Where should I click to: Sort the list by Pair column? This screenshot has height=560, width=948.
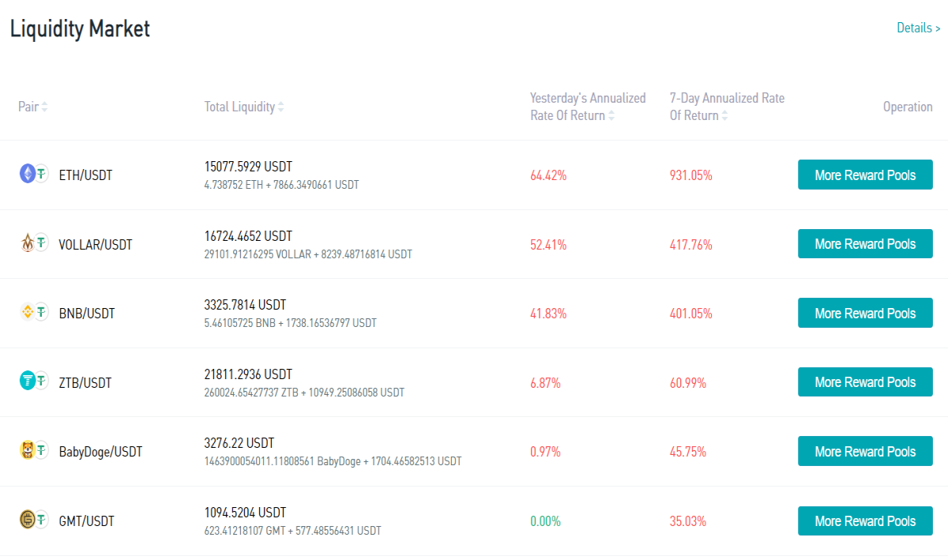coord(33,107)
